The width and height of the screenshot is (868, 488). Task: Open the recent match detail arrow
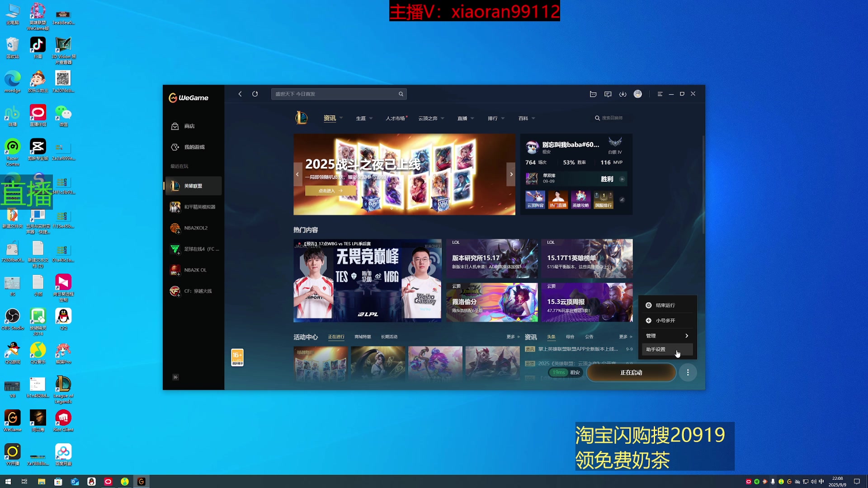click(622, 179)
